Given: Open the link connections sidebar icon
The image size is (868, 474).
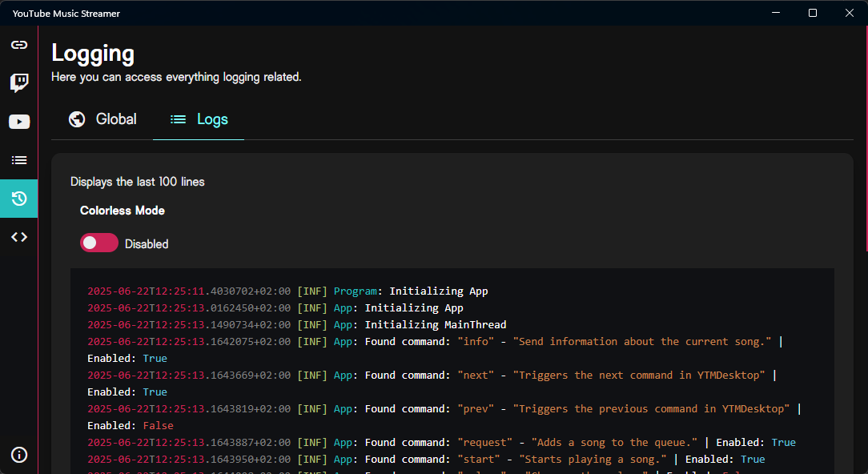Looking at the screenshot, I should click(x=19, y=45).
